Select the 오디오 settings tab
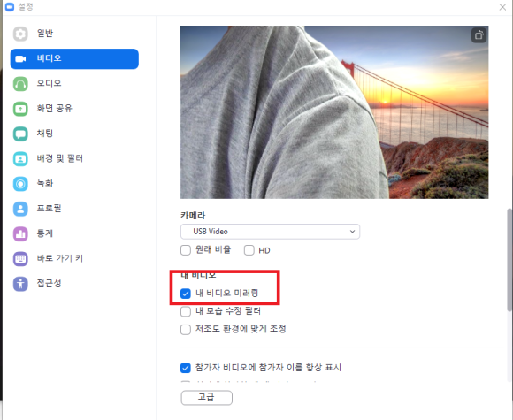 [x=49, y=83]
